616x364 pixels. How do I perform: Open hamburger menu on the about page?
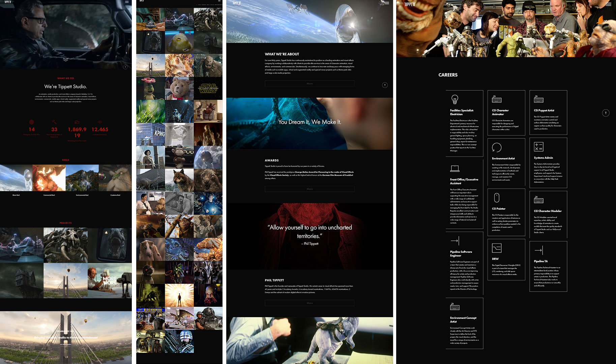click(x=387, y=3)
